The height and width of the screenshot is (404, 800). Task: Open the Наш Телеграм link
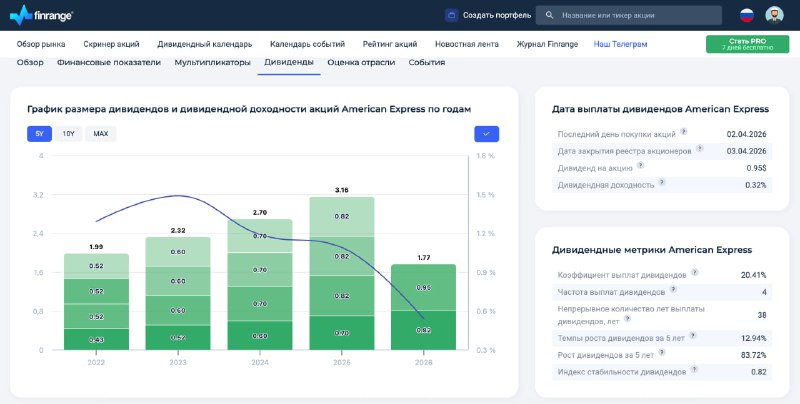point(620,44)
